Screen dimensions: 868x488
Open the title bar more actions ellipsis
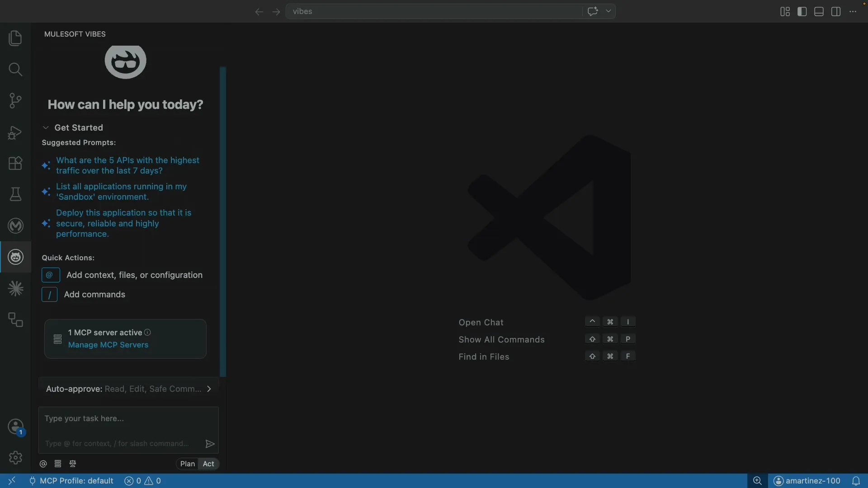pos(853,12)
